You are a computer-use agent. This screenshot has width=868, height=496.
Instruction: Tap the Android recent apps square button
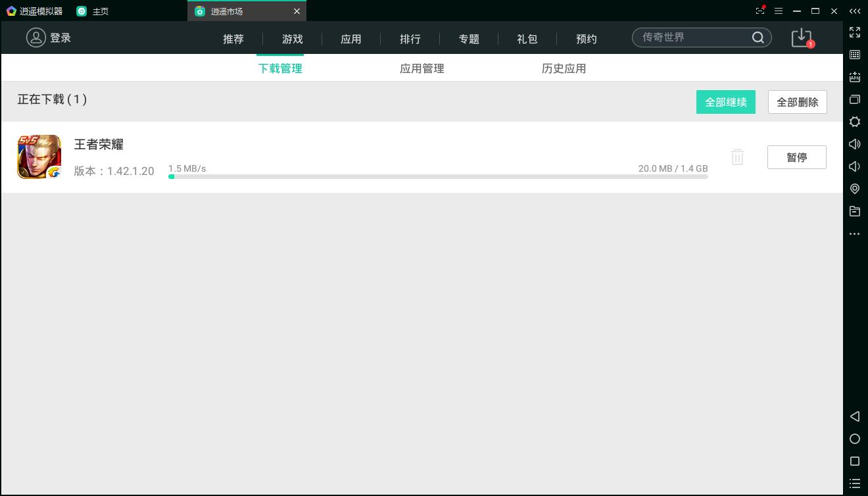[x=855, y=461]
